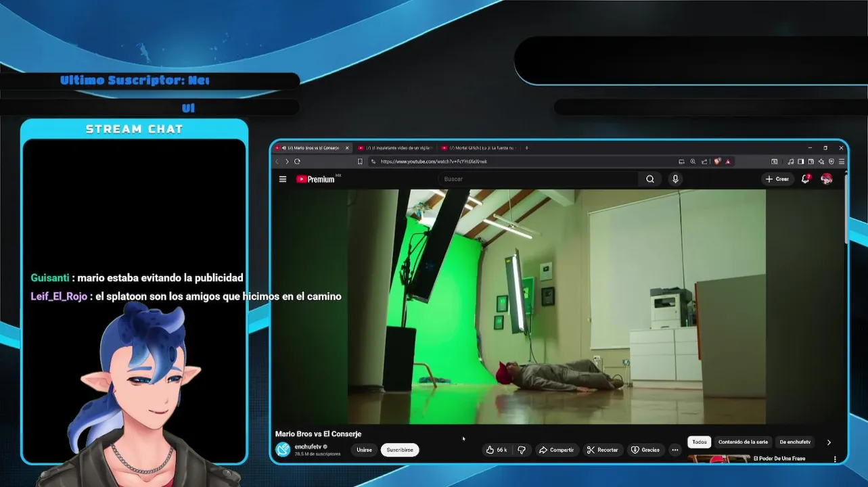Click the Gracias button
The image size is (868, 487).
pos(645,450)
